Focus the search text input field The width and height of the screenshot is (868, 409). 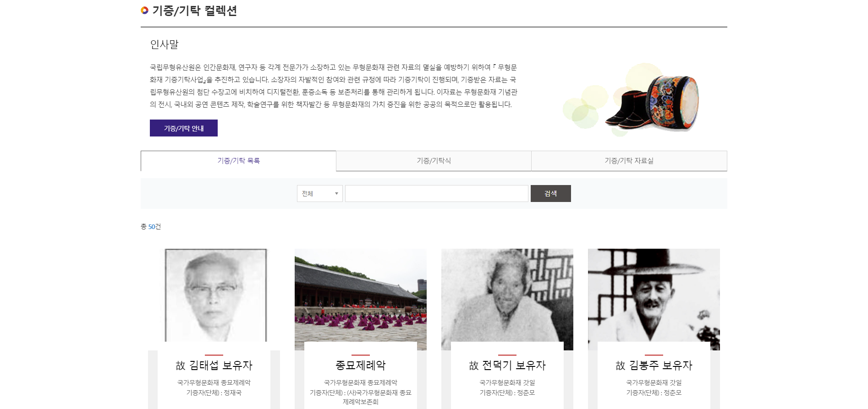coord(436,194)
